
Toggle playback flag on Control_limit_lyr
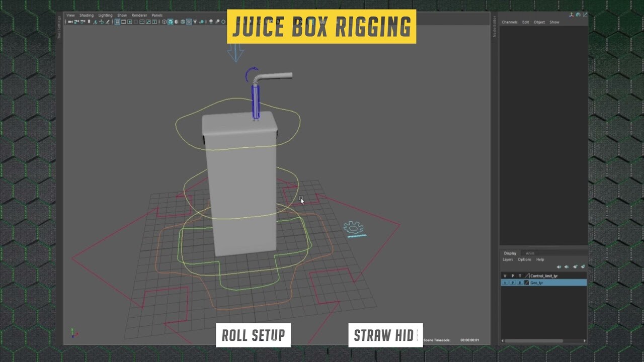pos(513,276)
